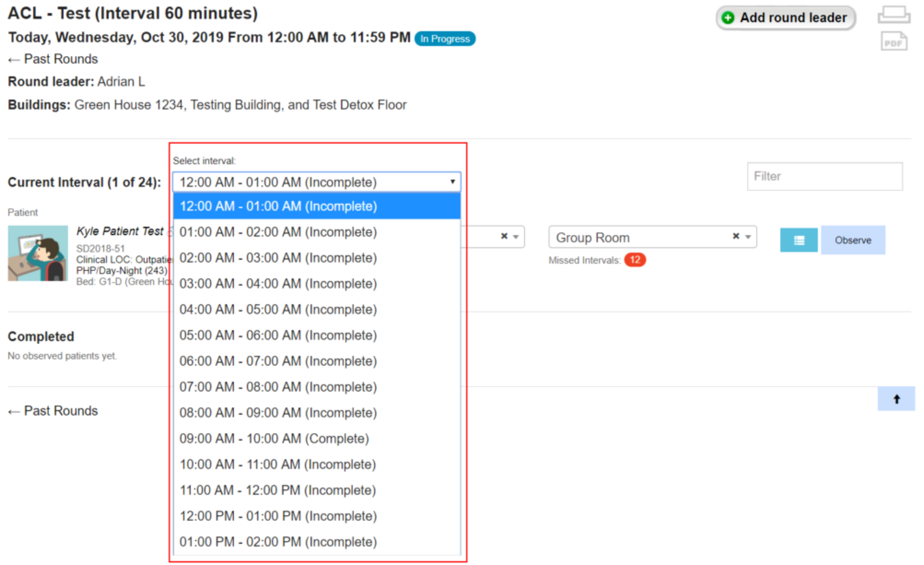This screenshot has width=924, height=565.
Task: Open the Group Room dropdown arrow
Action: coord(748,237)
